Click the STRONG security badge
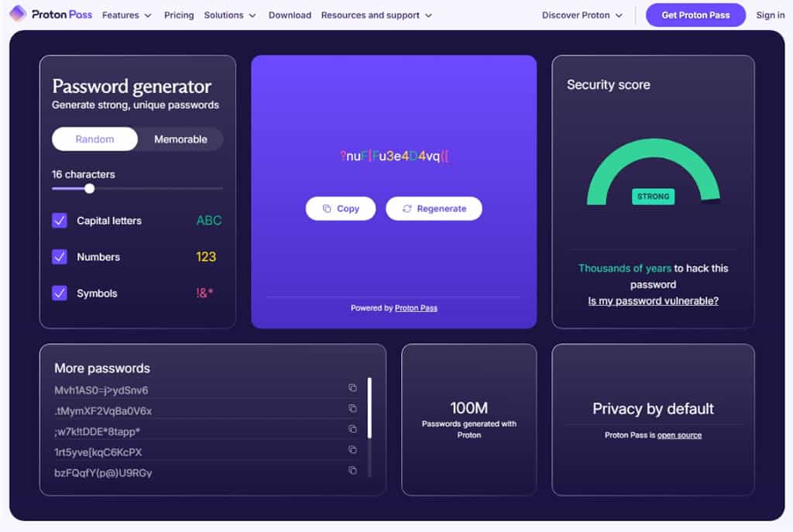 [x=653, y=196]
